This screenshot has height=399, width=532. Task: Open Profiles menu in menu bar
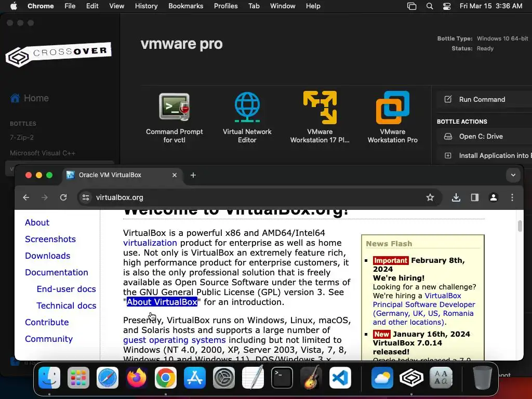pos(225,6)
